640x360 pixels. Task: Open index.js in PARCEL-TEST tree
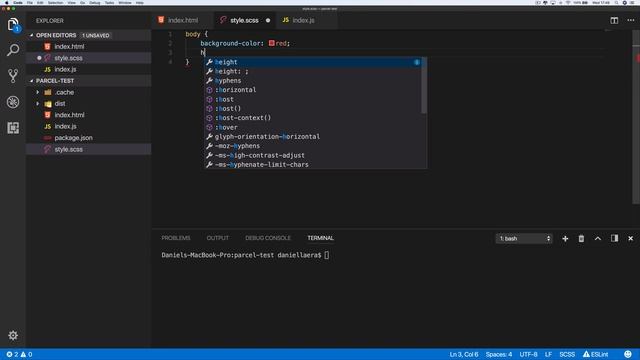tap(89, 127)
